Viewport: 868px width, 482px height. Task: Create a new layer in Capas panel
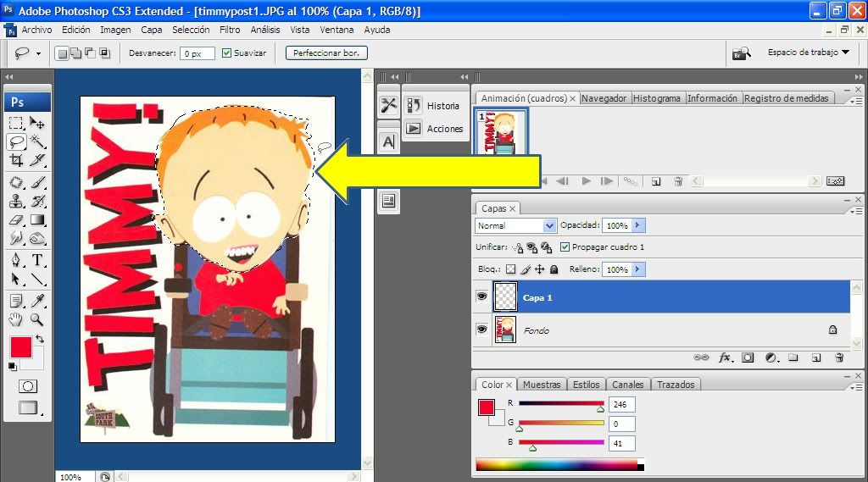tap(816, 357)
